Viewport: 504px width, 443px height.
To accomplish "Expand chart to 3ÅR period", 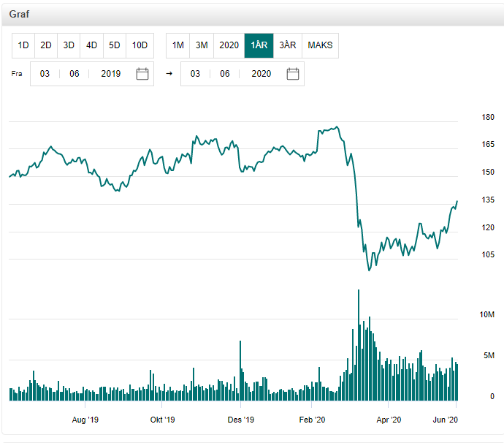I will tap(288, 45).
